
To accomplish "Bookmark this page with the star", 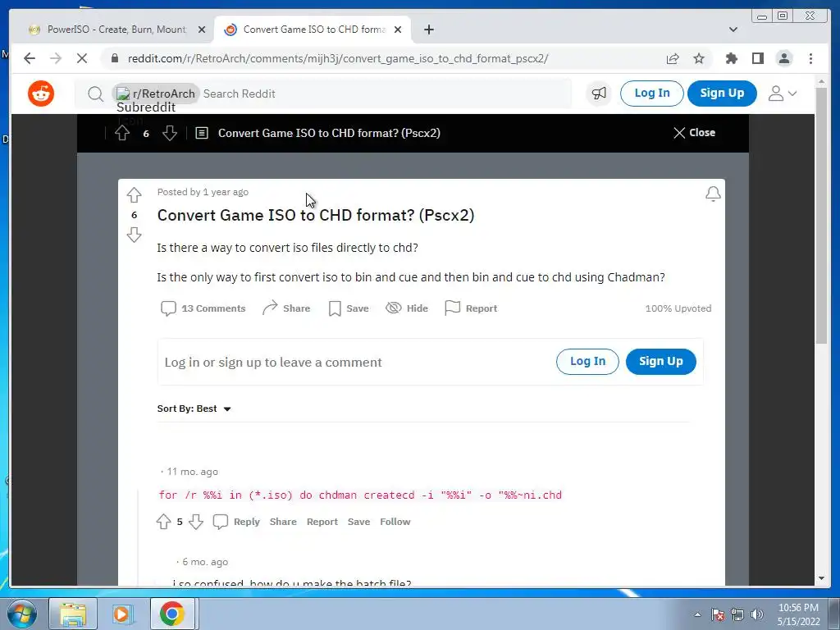I will [699, 58].
